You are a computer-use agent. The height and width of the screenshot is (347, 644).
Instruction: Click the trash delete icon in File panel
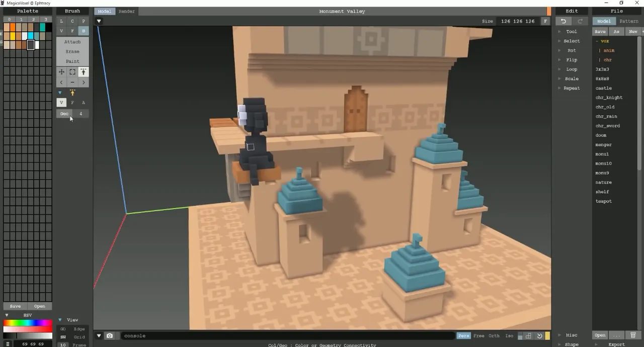tap(633, 335)
